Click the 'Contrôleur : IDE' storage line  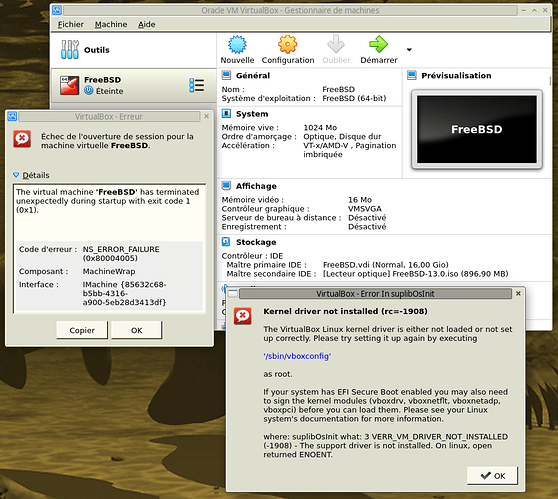tap(252, 256)
